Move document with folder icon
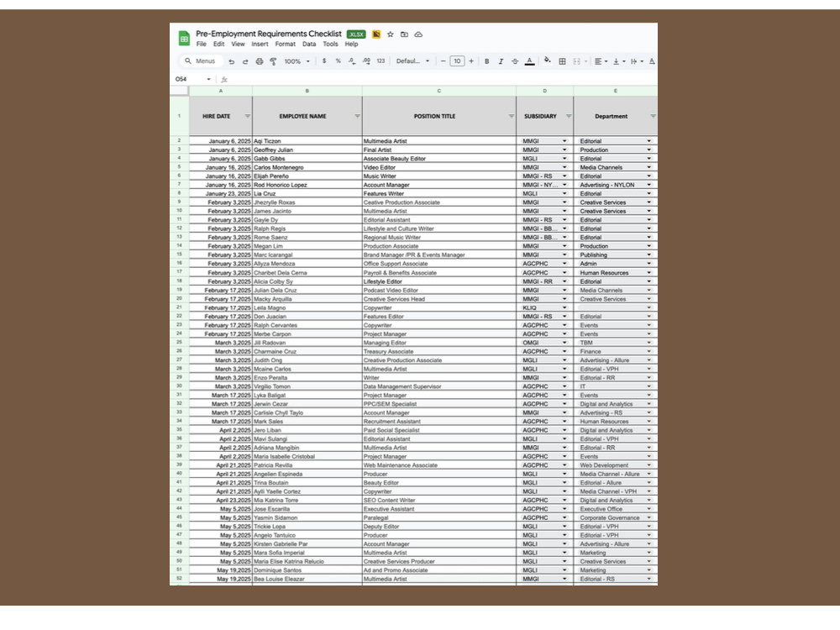Viewport: 840px width, 630px height. [x=405, y=34]
